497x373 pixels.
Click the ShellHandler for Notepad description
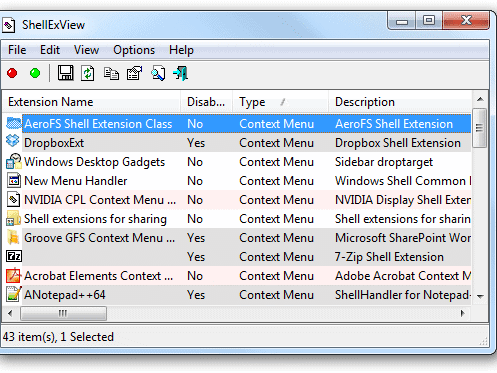click(403, 295)
